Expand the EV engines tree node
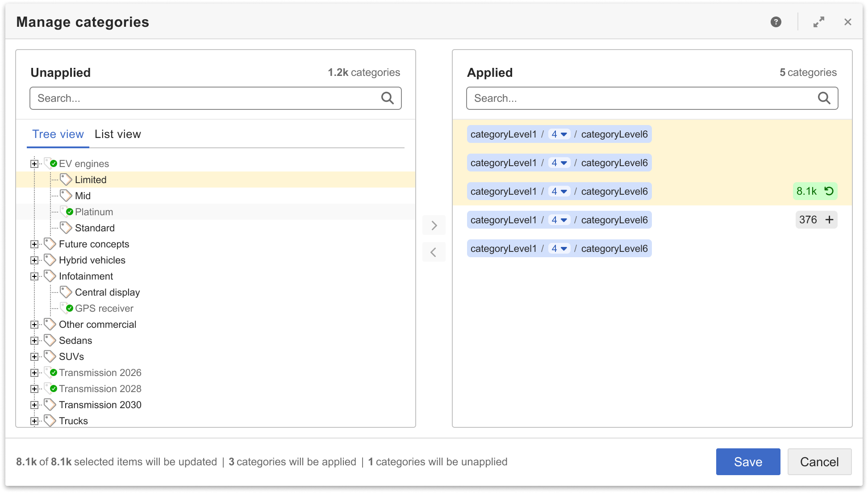868x493 pixels. click(x=34, y=163)
